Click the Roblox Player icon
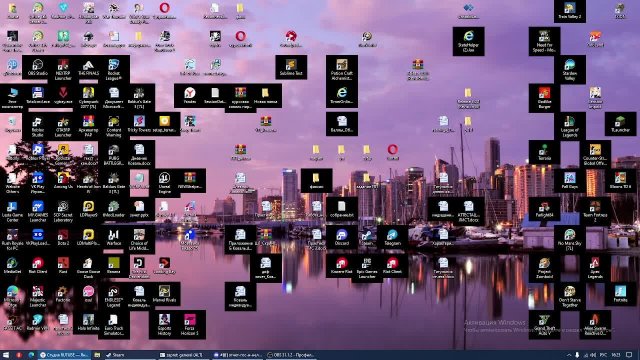The height and width of the screenshot is (360, 640). pyautogui.click(x=38, y=153)
